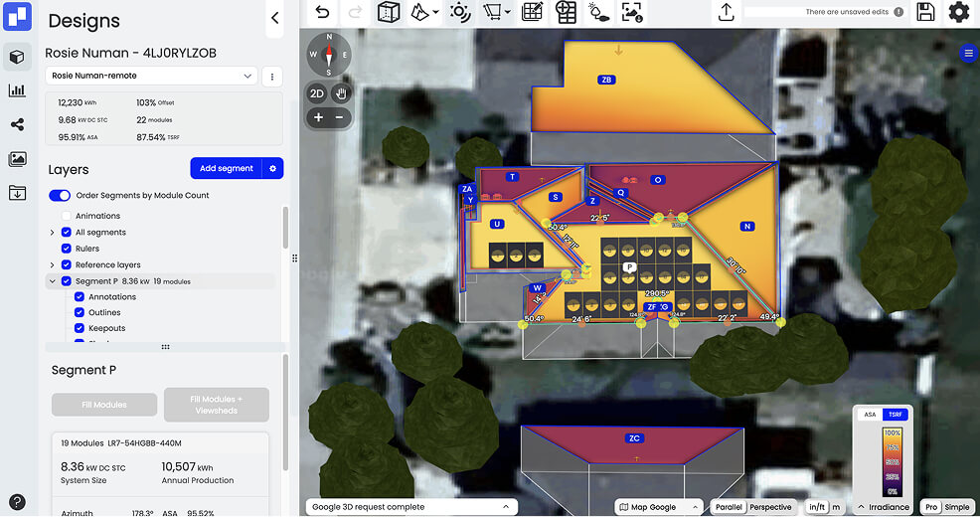
Task: Click the irradiance color scale legend
Action: point(892,462)
